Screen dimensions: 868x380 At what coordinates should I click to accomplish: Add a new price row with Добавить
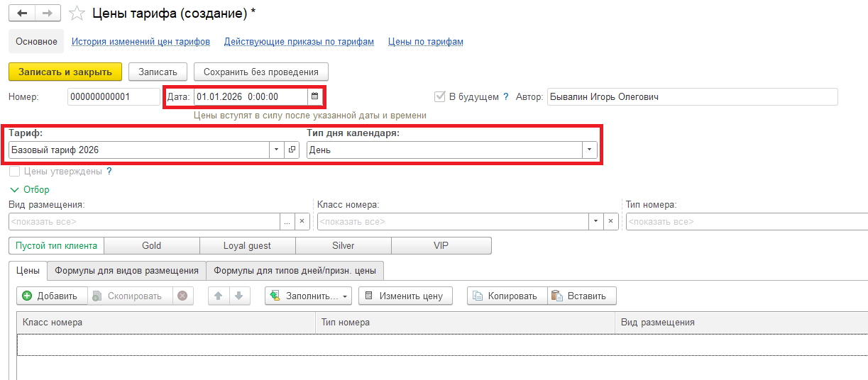pos(52,296)
